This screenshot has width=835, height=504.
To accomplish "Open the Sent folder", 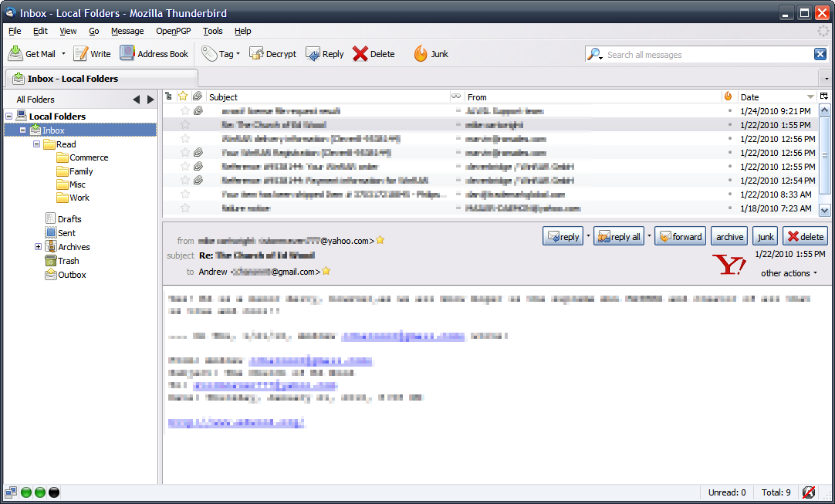I will (60, 233).
